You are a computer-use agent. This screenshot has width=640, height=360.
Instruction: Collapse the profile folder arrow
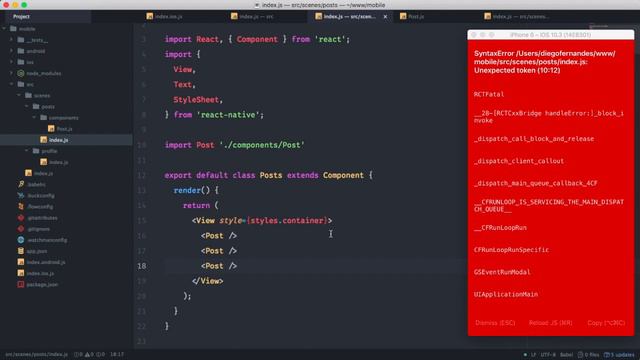click(27, 151)
